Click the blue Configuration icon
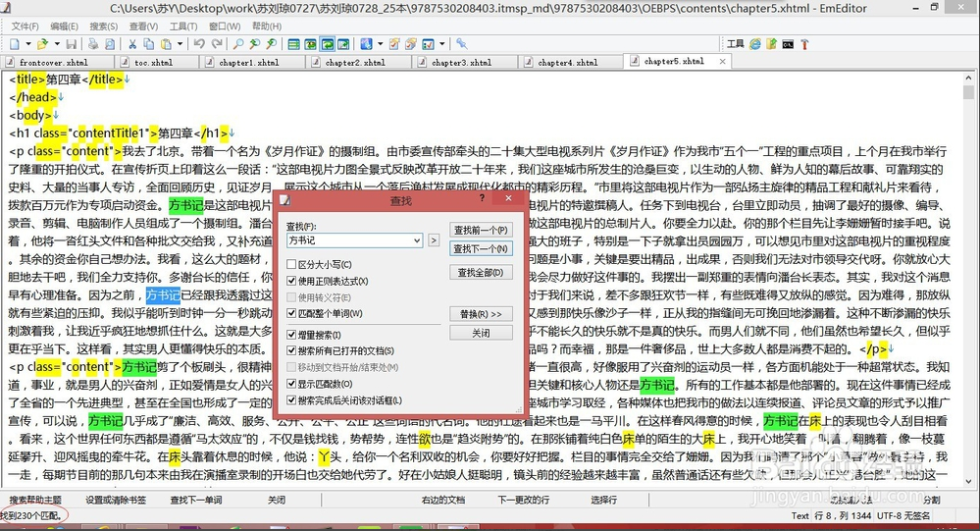980x531 pixels. coord(366,44)
